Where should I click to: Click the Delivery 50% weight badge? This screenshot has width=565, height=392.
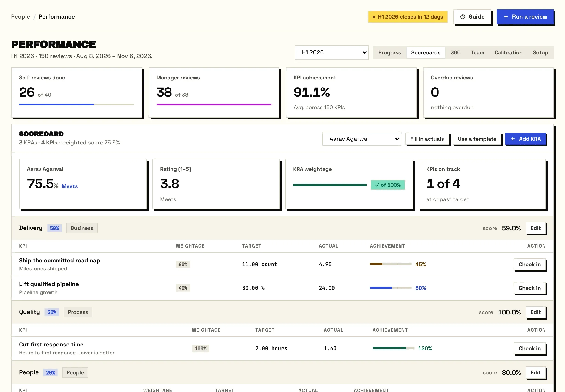click(x=55, y=228)
